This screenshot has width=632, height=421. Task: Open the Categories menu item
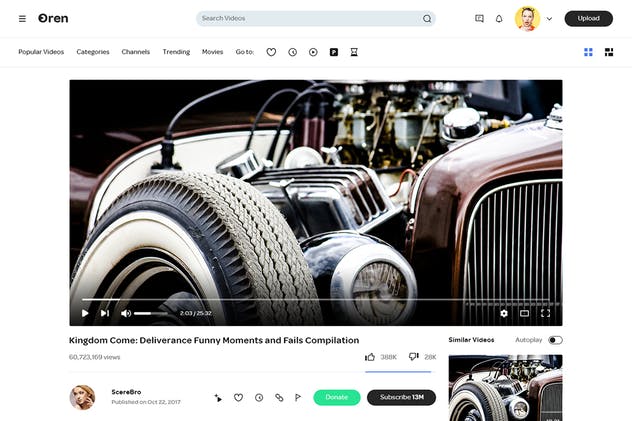[x=93, y=52]
